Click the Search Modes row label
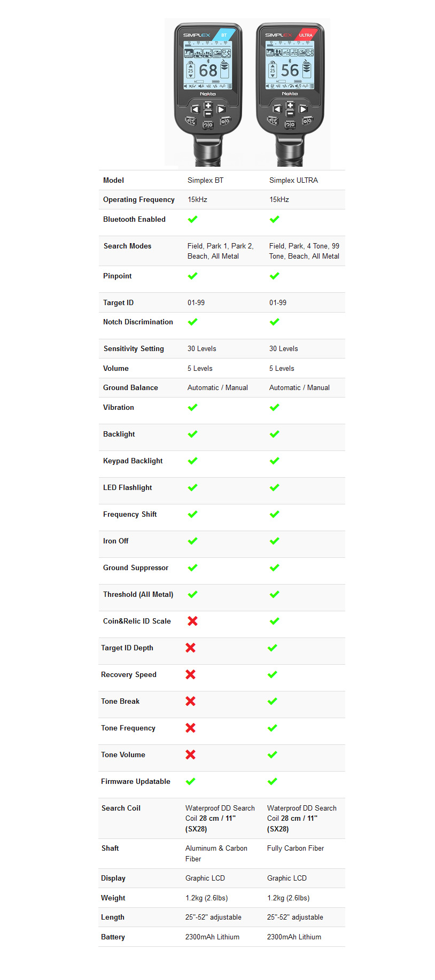 (127, 246)
